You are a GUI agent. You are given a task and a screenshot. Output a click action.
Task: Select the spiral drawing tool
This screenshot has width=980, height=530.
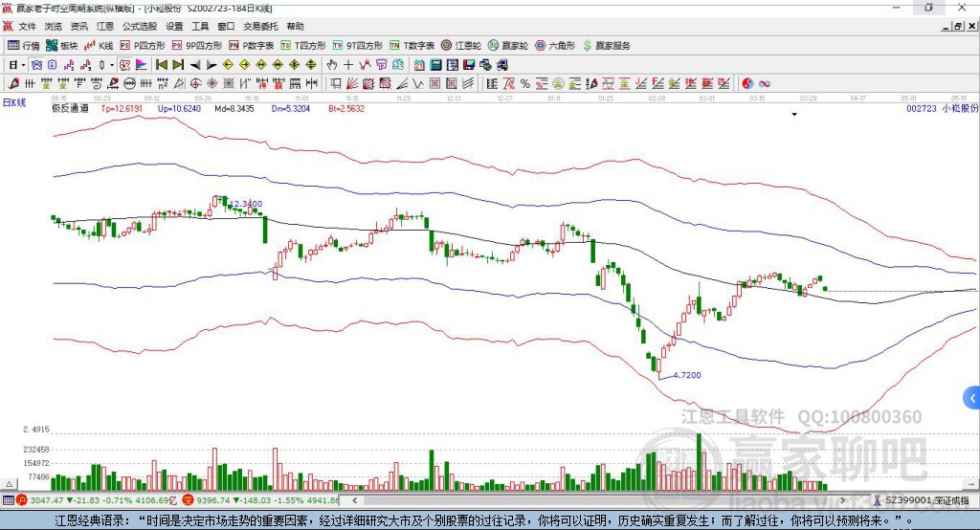pyautogui.click(x=97, y=83)
